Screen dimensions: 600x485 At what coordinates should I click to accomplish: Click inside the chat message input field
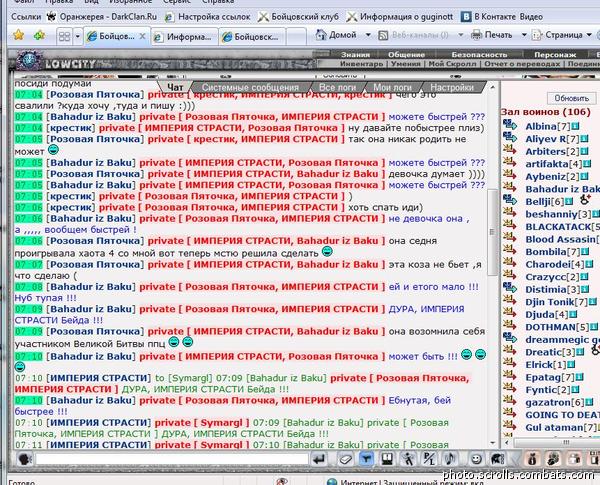172,459
